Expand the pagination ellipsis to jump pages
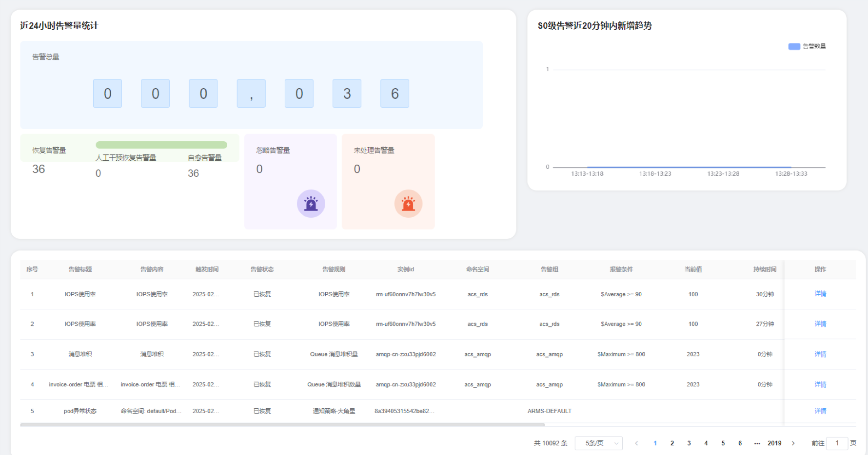Image resolution: width=868 pixels, height=455 pixels. [757, 443]
